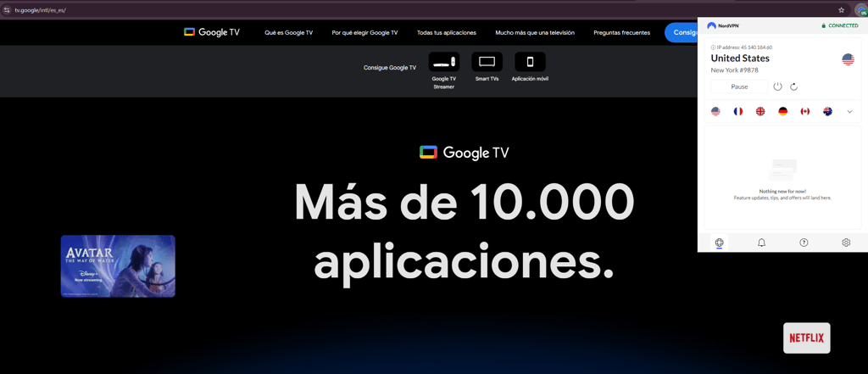Disconnect VPN using the power icon

778,87
